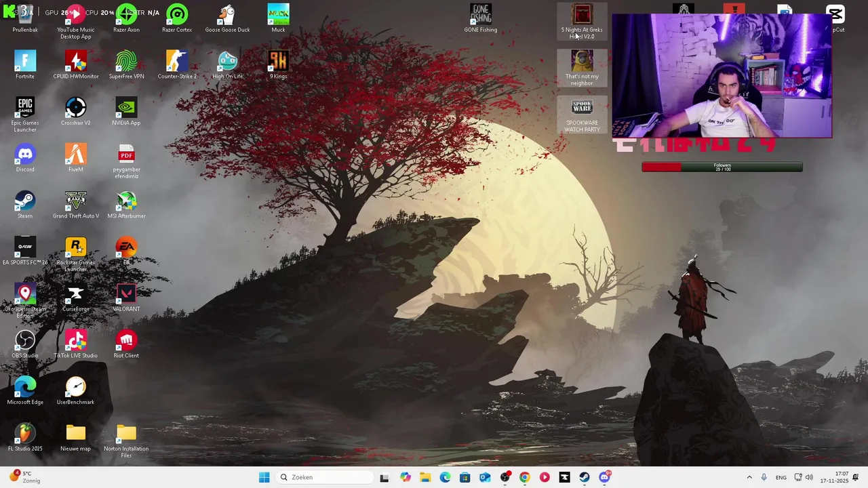Open the weather widget showing 5°C Zonnig

[24, 477]
